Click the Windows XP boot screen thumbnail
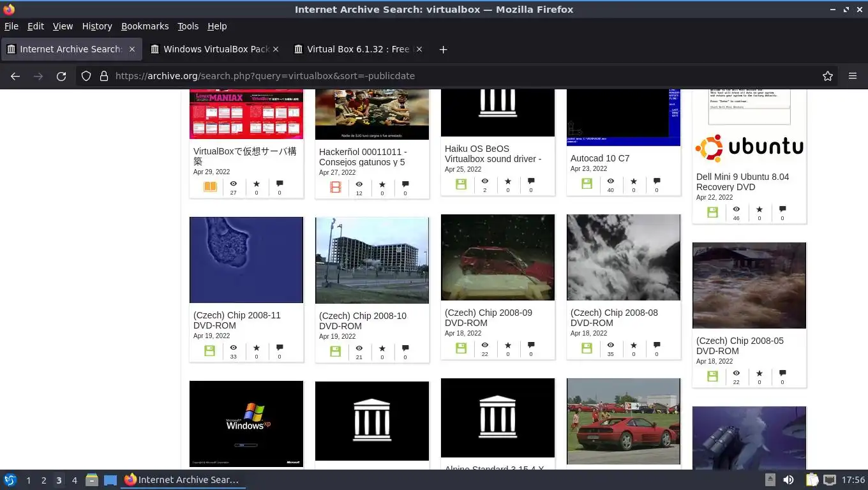This screenshot has width=868, height=490. click(246, 424)
